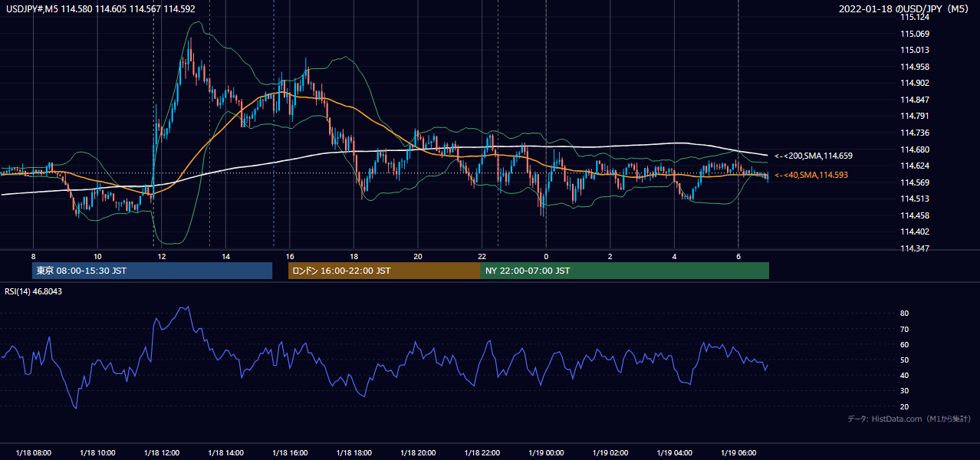Screen dimensions: 980x460
Task: Click the bottom time label 1/18 16:00
Action: (289, 453)
